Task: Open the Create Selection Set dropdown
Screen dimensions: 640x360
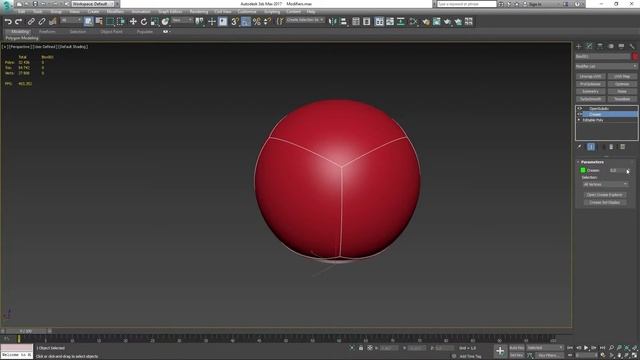Action: tap(305, 20)
